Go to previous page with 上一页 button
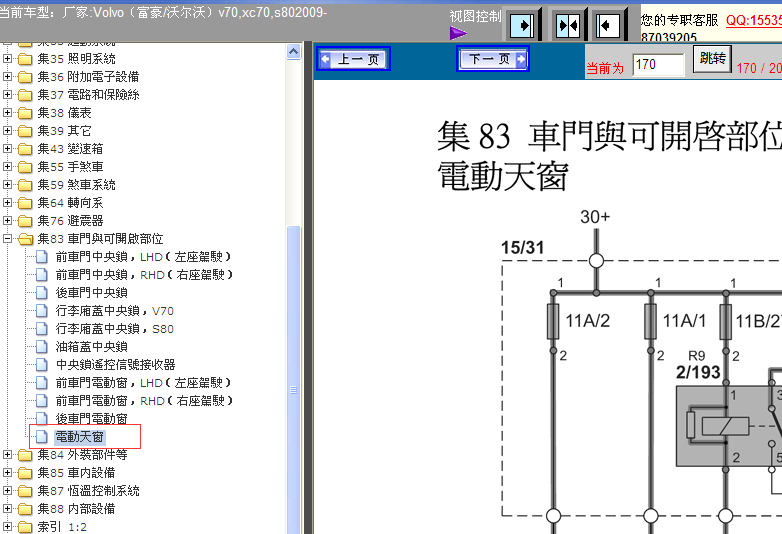782x534 pixels. tap(354, 59)
